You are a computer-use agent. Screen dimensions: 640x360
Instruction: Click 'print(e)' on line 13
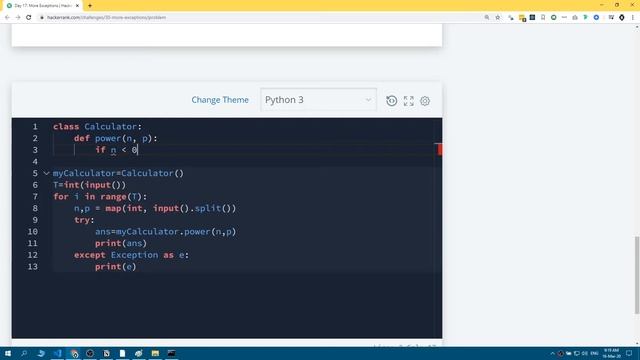116,267
